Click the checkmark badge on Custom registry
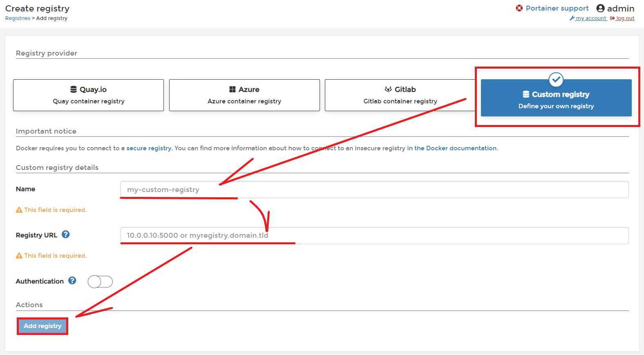Viewport: 644px width, 355px height. tap(556, 80)
